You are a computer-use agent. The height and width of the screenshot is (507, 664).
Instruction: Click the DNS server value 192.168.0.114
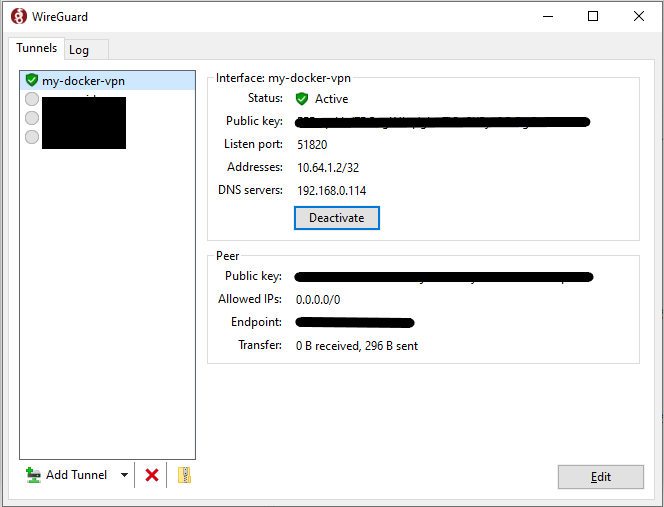pyautogui.click(x=332, y=191)
